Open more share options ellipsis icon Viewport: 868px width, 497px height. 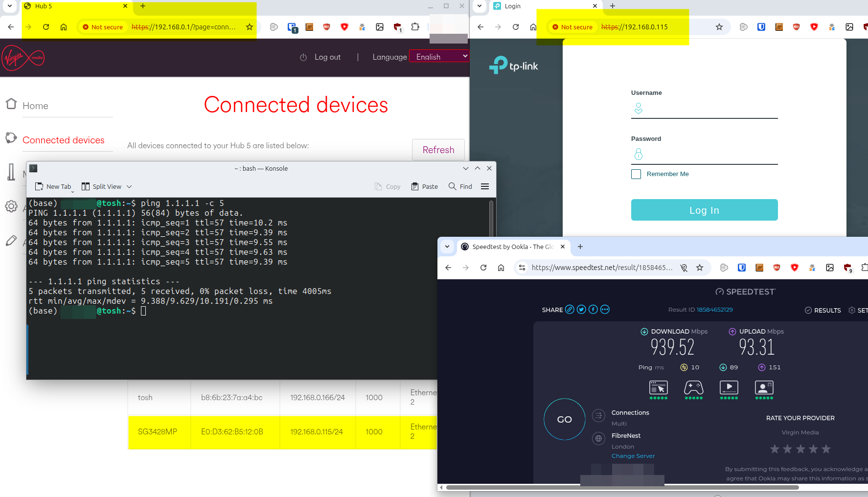(605, 309)
